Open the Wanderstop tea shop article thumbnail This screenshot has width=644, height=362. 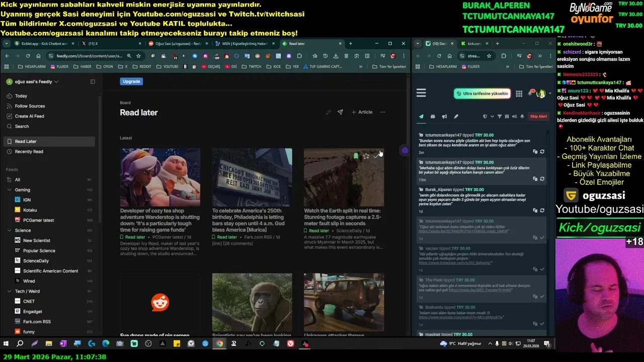(160, 177)
